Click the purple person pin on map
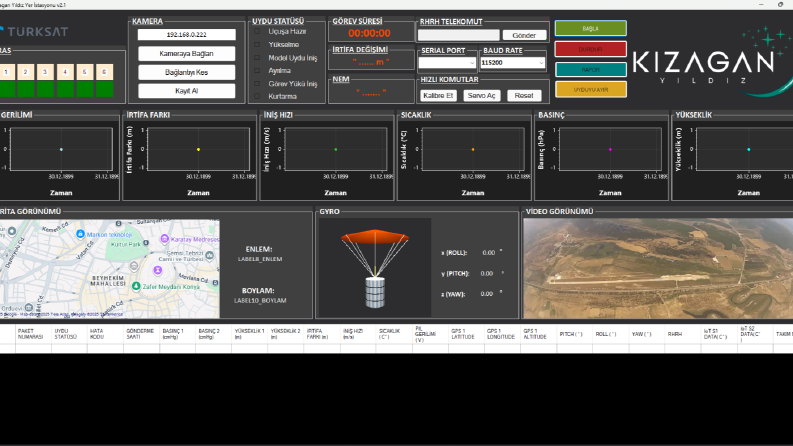Image resolution: width=793 pixels, height=446 pixels. coord(158,271)
